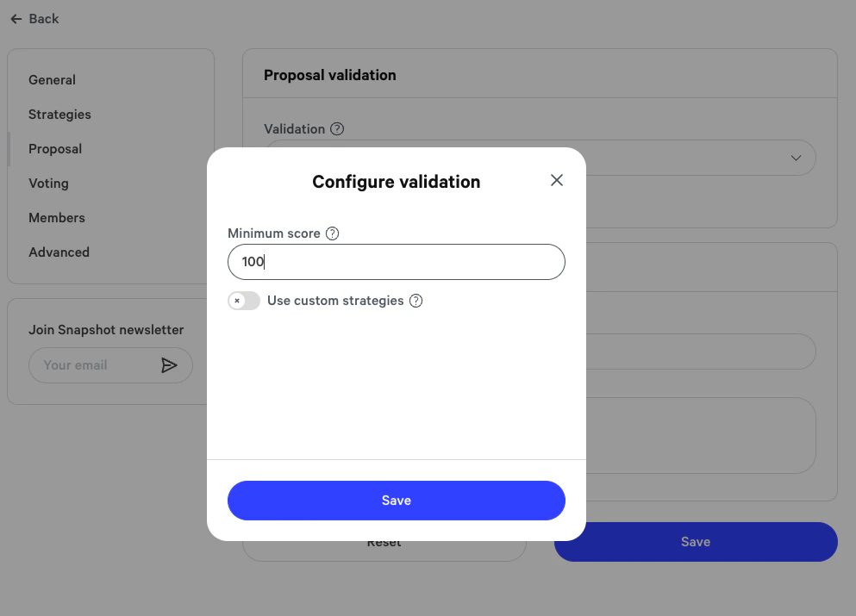This screenshot has width=856, height=616.
Task: Select Proposal in the sidebar
Action: tap(54, 148)
